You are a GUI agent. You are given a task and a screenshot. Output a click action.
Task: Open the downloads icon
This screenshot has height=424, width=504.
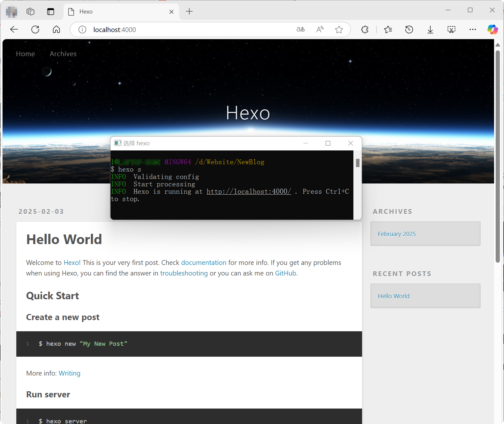(x=430, y=30)
